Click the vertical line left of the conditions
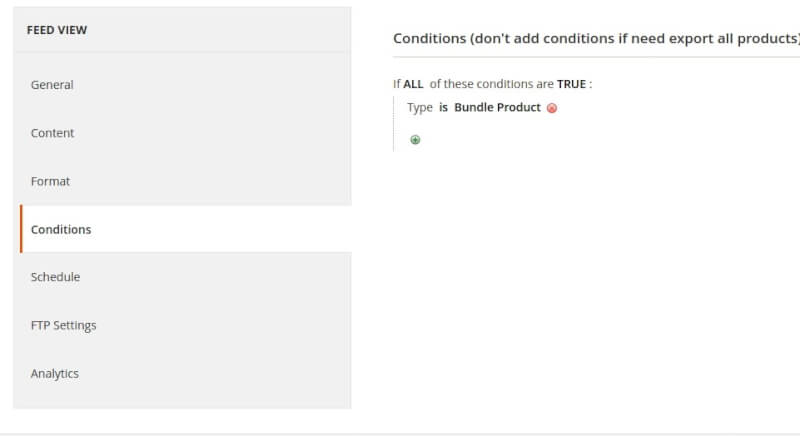Viewport: 800px width, 436px height. tap(394, 123)
